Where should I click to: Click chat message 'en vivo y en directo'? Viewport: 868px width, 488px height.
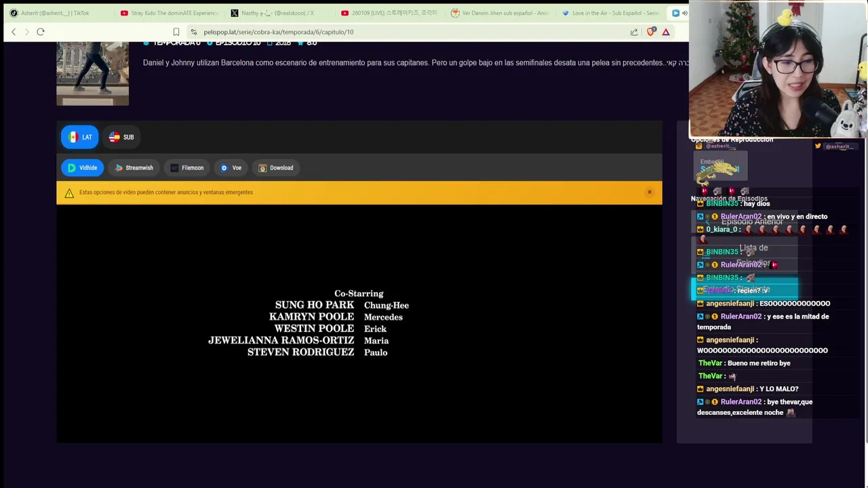(797, 217)
